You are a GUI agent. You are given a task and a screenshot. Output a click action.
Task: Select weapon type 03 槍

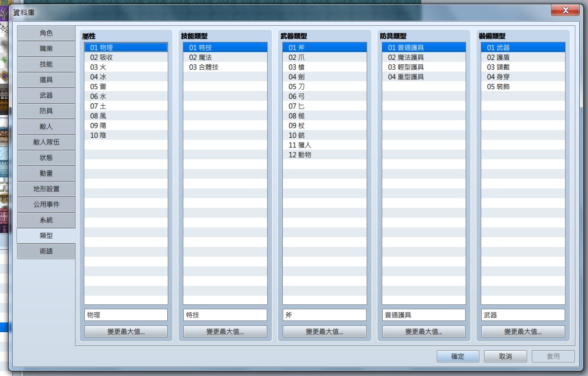(x=325, y=67)
